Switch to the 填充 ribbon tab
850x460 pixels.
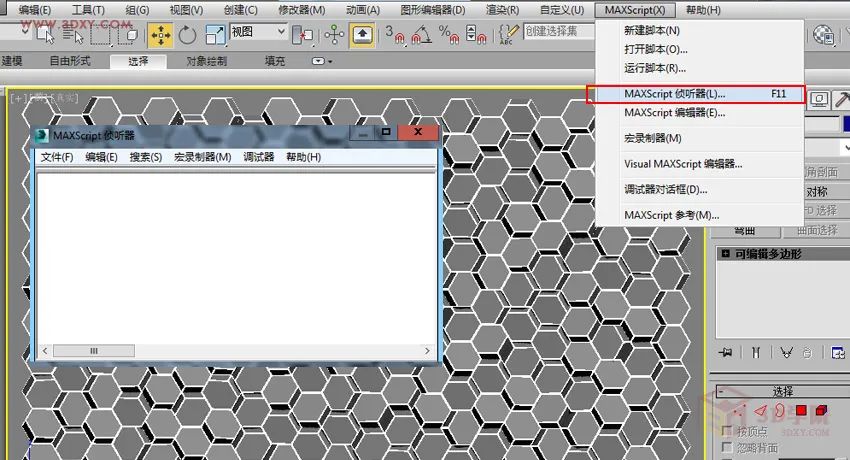click(275, 61)
